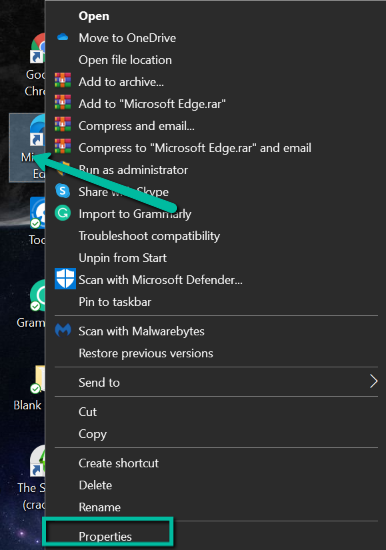Select Restore previous versions
This screenshot has width=386, height=550.
point(146,353)
